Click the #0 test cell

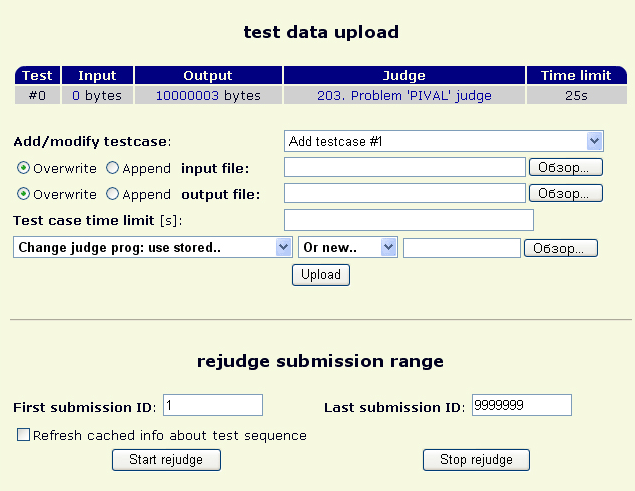[x=37, y=95]
